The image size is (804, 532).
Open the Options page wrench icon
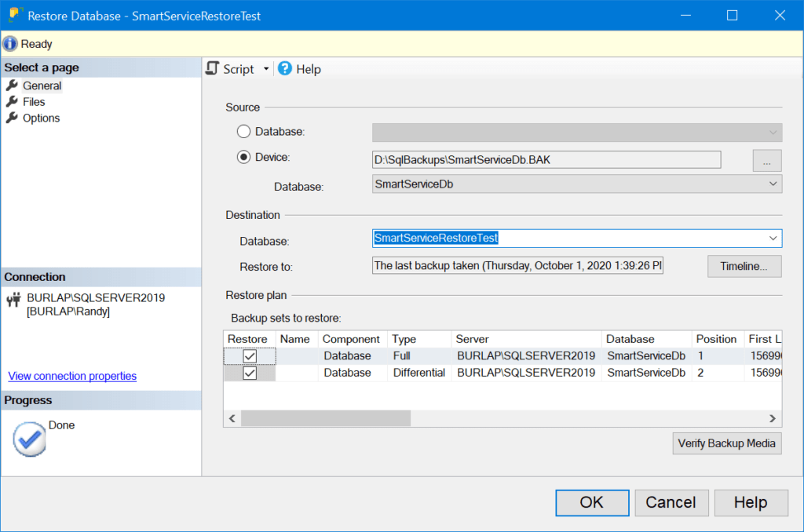pos(12,118)
